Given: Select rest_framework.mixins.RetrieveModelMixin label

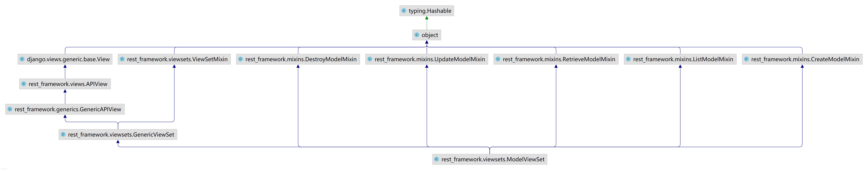Looking at the screenshot, I should click(x=559, y=59).
